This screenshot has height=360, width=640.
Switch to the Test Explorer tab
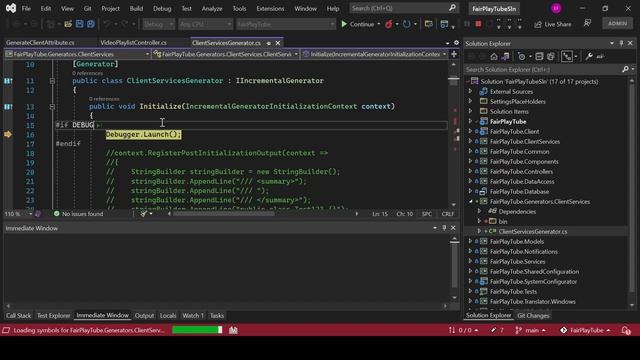tap(53, 316)
